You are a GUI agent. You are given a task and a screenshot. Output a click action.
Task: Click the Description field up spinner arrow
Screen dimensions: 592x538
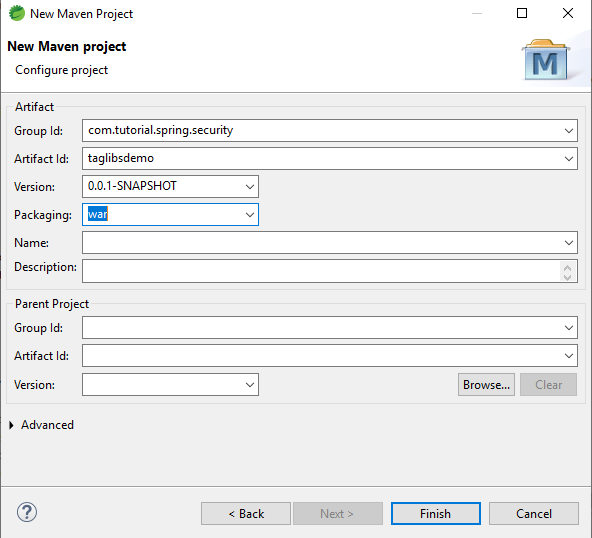(567, 267)
